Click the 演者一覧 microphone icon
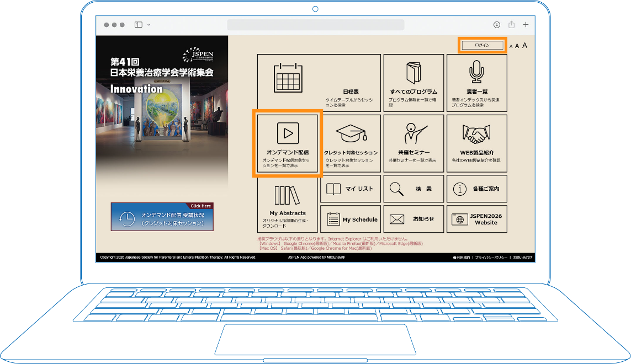 click(x=476, y=72)
